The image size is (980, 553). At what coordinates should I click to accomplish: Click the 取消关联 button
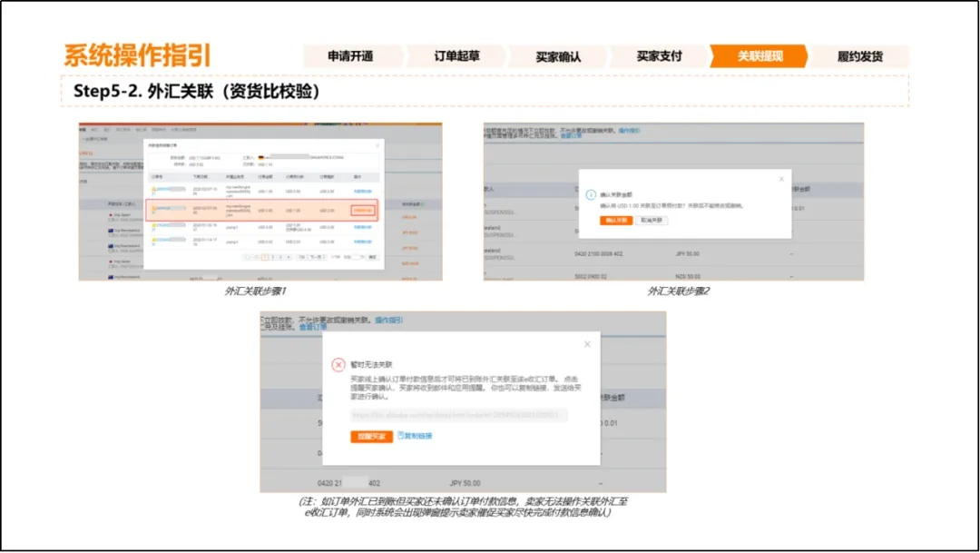(x=651, y=220)
